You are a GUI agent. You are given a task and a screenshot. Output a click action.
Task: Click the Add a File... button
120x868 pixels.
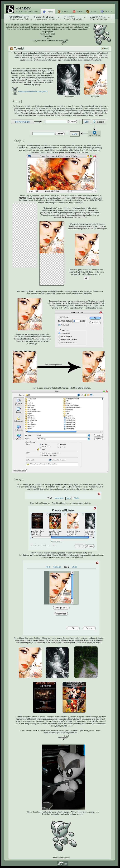56,541
